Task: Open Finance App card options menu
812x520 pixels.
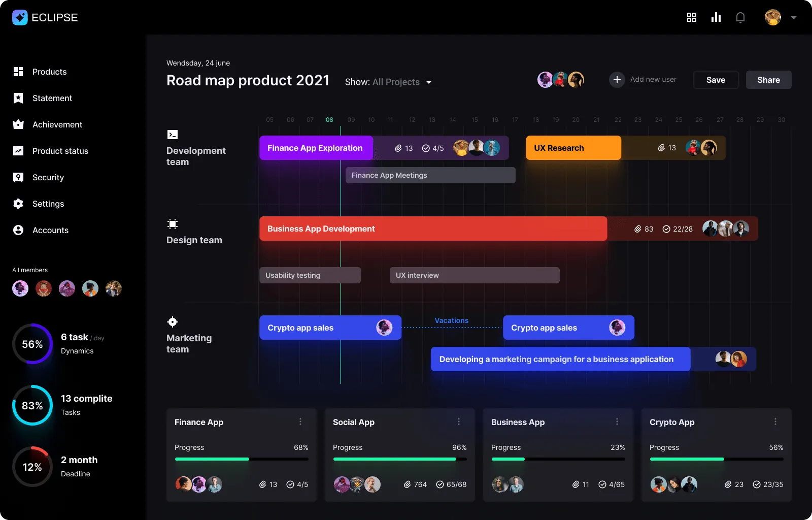Action: click(300, 422)
